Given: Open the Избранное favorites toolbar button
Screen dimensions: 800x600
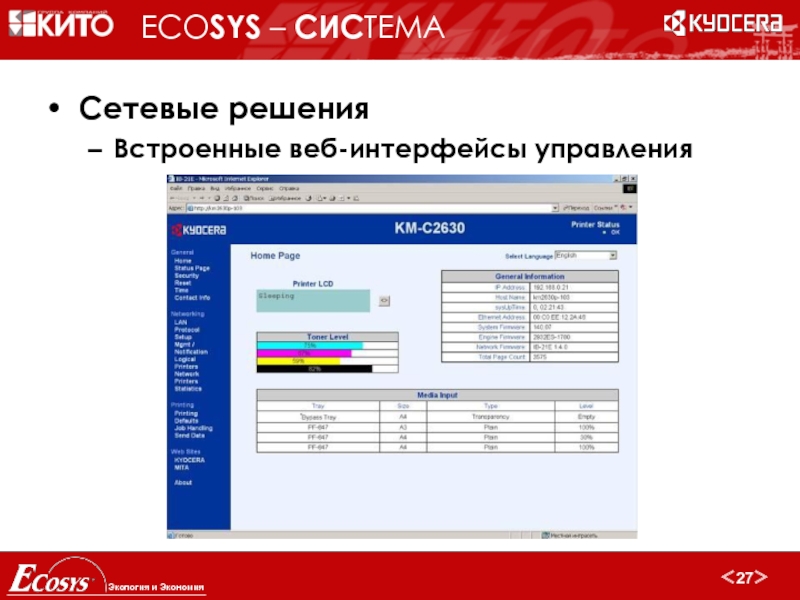Looking at the screenshot, I should click(x=285, y=198).
